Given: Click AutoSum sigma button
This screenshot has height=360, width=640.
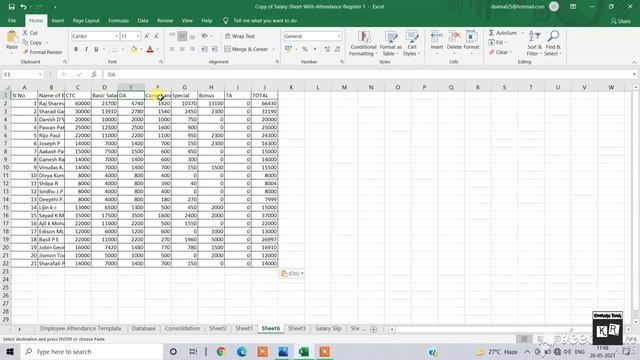Looking at the screenshot, I should tap(502, 33).
